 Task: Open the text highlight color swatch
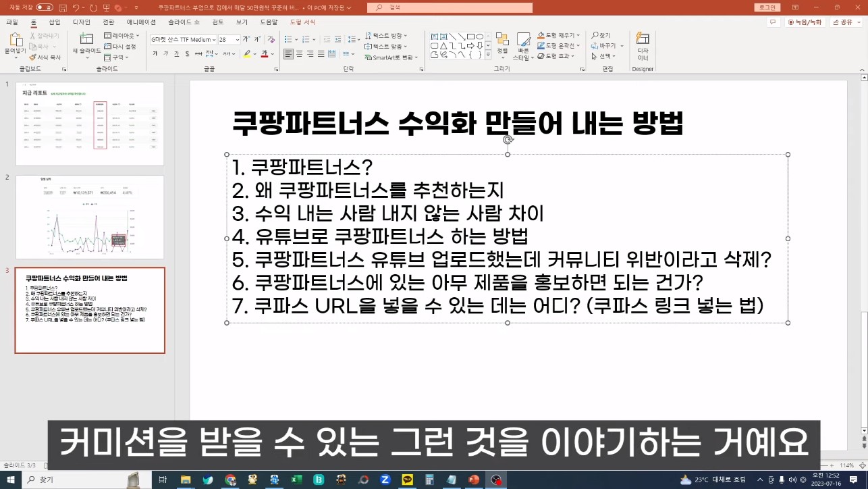(247, 54)
